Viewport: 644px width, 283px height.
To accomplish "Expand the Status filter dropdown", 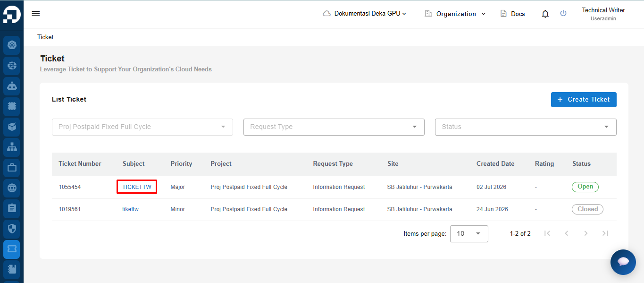I will coord(526,127).
